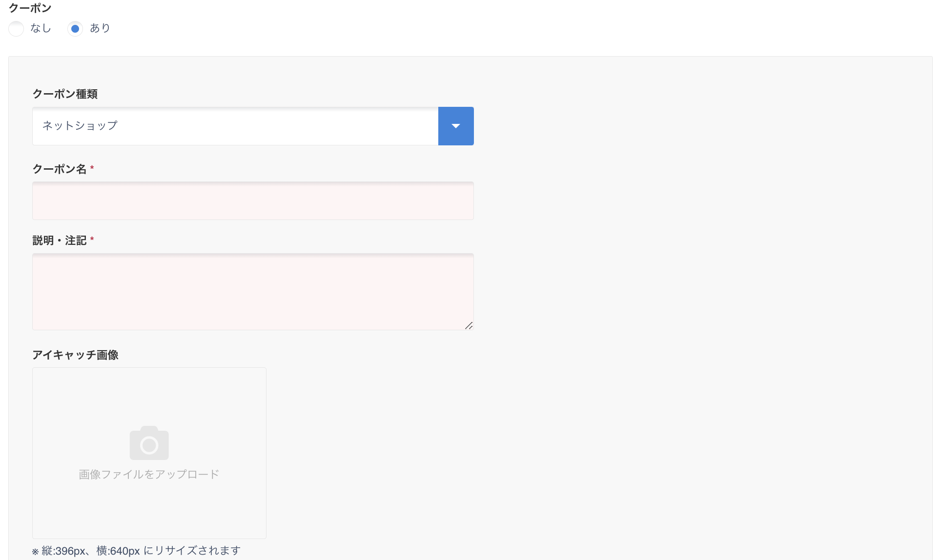Click into the 説明・注記 textarea
Viewport: 941px width, 560px height.
[253, 291]
